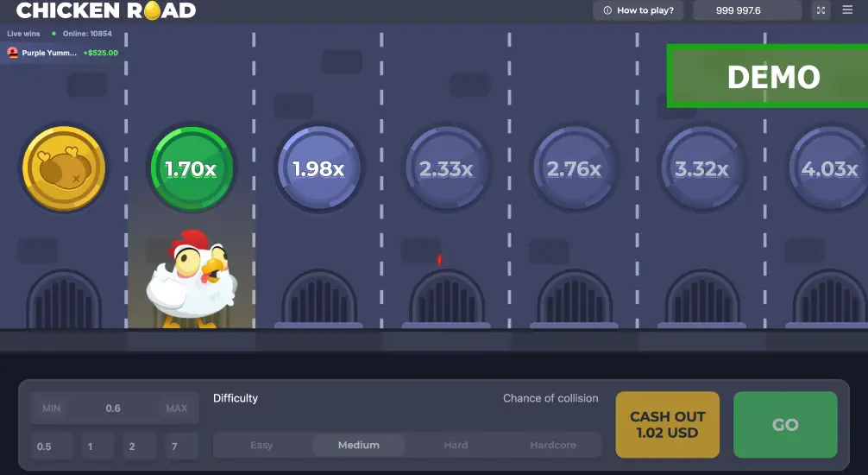Screen dimensions: 868x475
Task: Click the gold roasted chicken coin
Action: 64,168
